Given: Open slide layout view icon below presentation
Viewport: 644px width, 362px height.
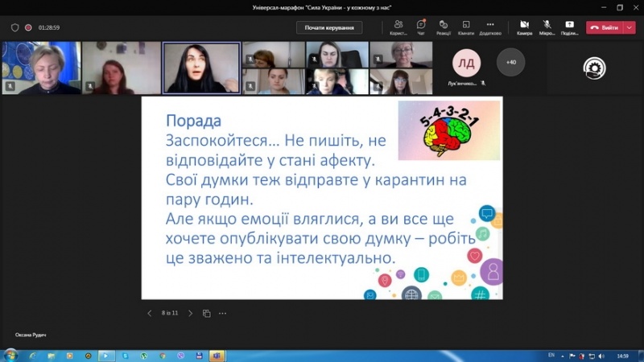Looking at the screenshot, I should pyautogui.click(x=207, y=313).
